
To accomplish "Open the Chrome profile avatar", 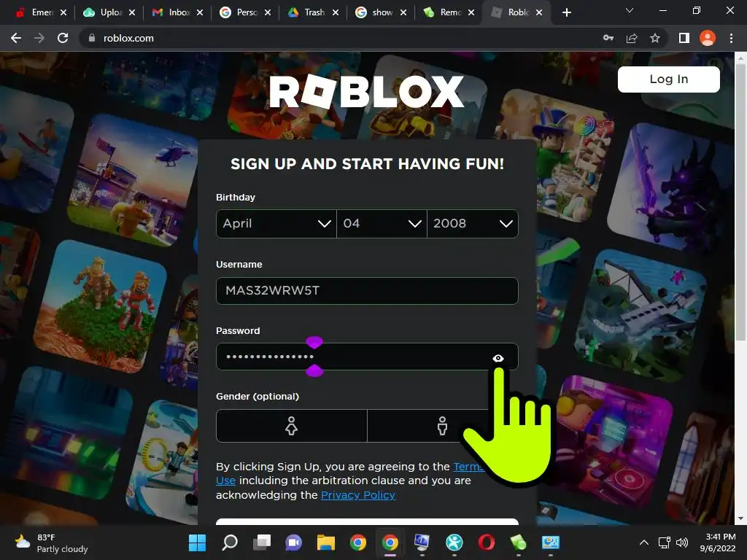I will click(x=708, y=38).
